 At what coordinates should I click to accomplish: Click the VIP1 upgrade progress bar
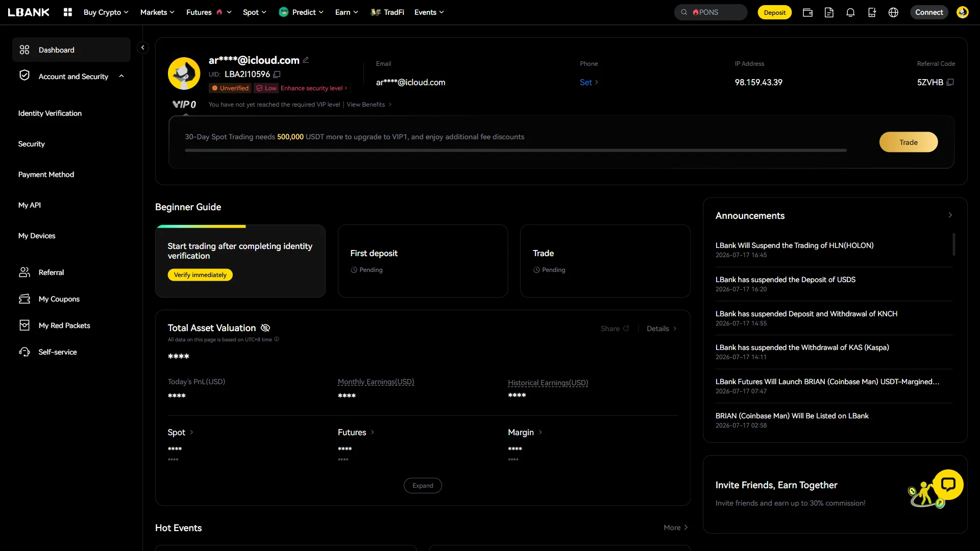516,151
